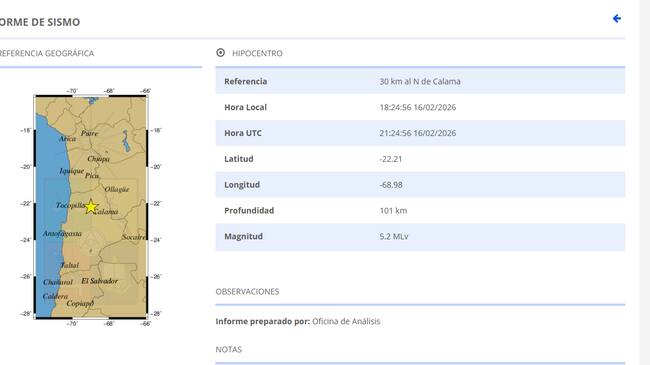
Task: Select local time '18:24:56 16/02/2026'
Action: pyautogui.click(x=418, y=107)
